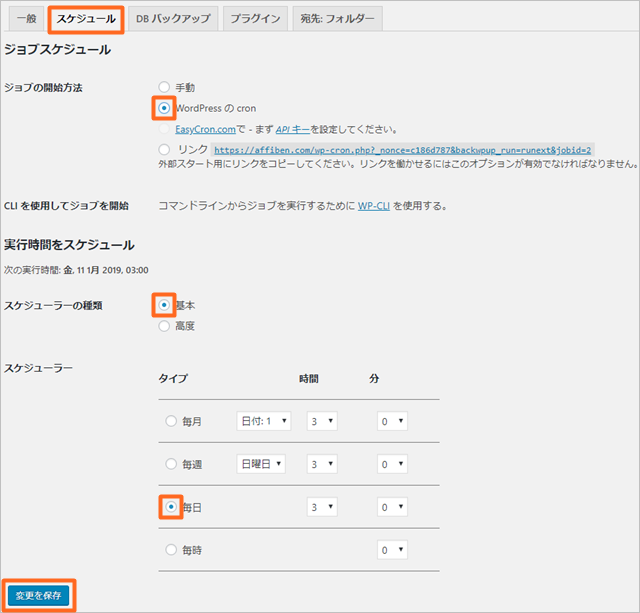Select the 手動 start method radio

[x=165, y=88]
